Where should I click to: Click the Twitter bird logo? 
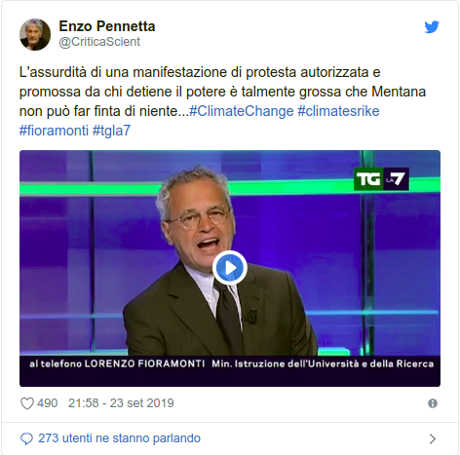pos(432,27)
